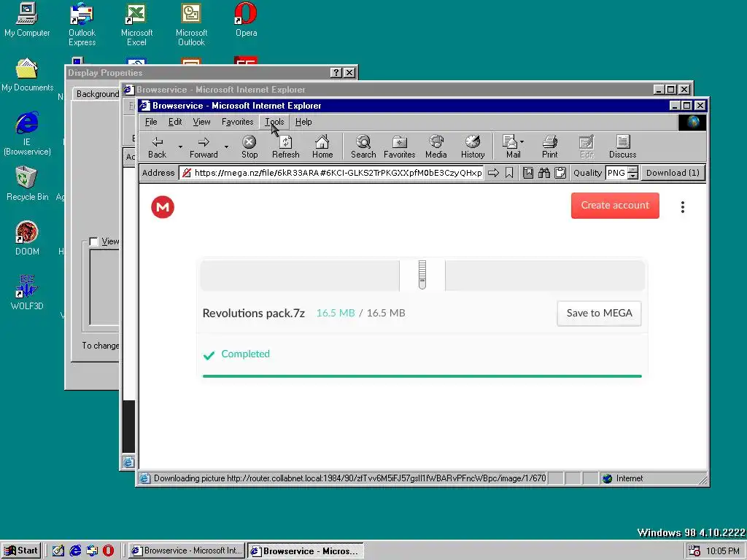Click the Revolutions pack.7z file name
Screen dimensions: 747x560
point(253,314)
